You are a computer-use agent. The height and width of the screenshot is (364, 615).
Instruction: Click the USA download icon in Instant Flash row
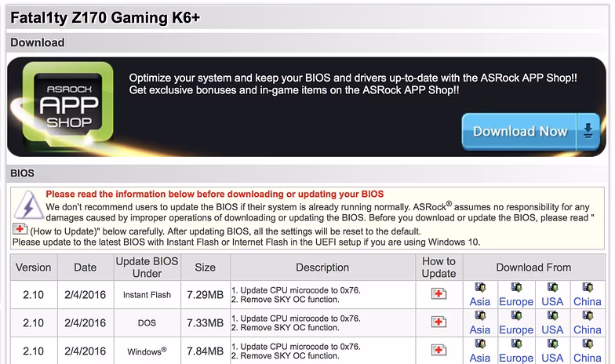pos(552,287)
